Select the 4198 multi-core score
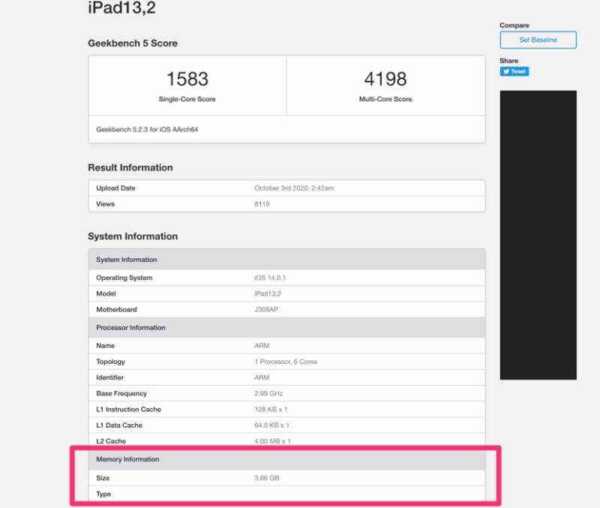This screenshot has height=508, width=600. click(385, 79)
